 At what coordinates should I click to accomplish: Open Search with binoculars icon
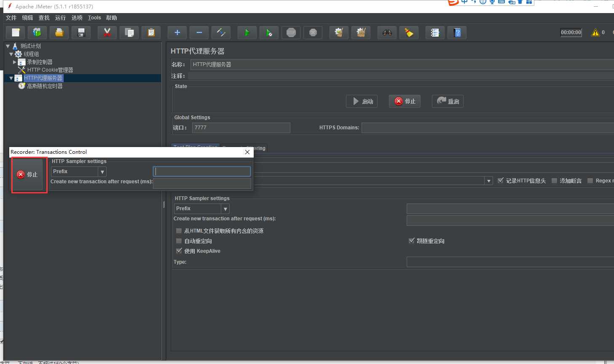[387, 32]
